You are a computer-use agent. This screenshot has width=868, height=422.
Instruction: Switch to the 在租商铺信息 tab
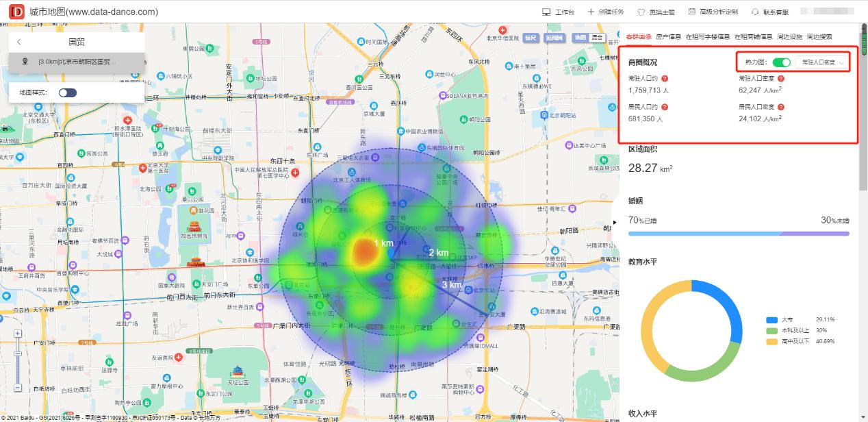point(754,36)
